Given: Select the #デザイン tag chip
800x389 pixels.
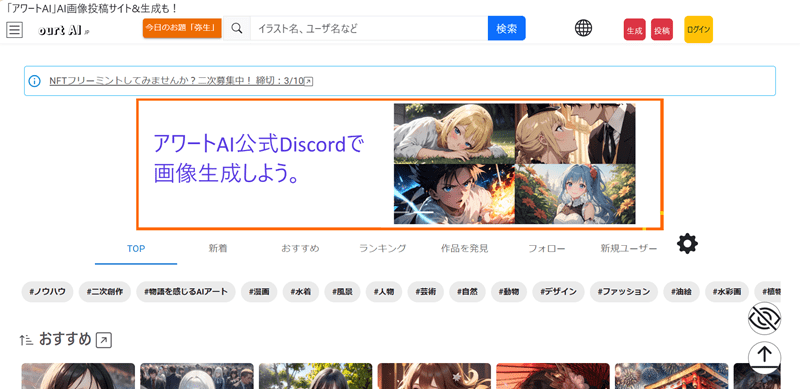Looking at the screenshot, I should [559, 292].
